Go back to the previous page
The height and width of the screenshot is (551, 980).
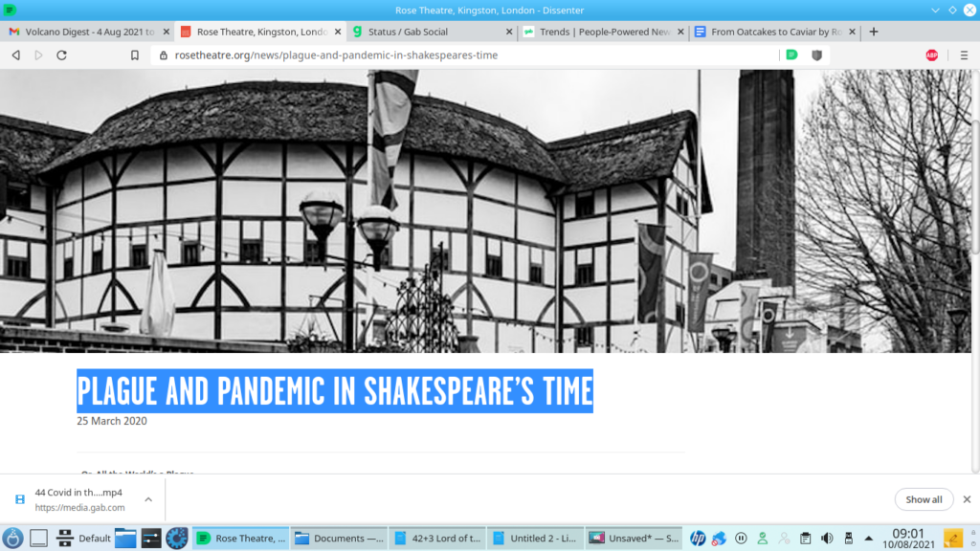click(16, 55)
